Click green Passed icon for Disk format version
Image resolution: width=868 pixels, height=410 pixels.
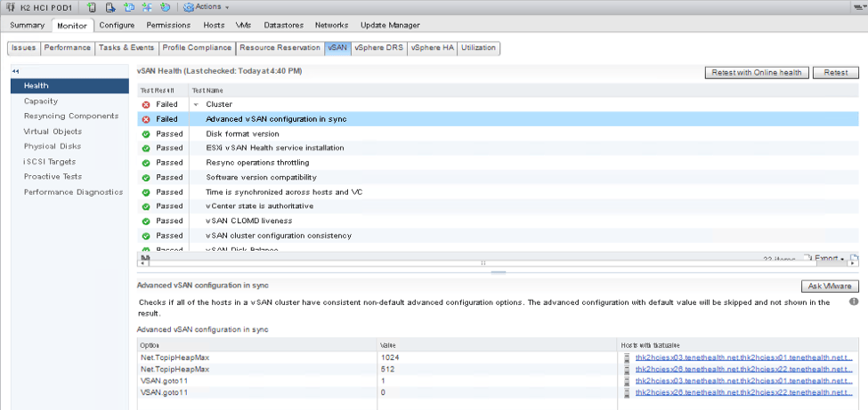coord(146,134)
